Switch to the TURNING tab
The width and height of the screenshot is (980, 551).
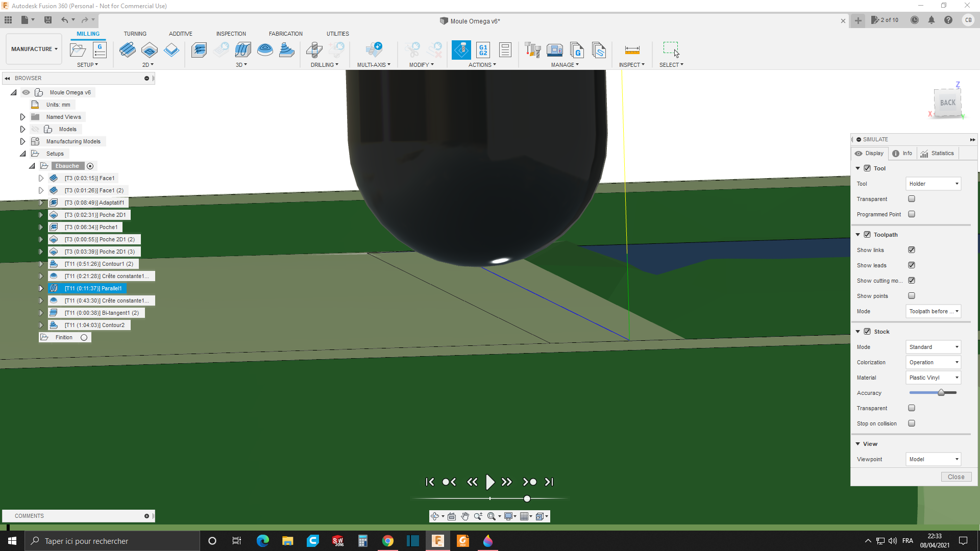(x=135, y=34)
